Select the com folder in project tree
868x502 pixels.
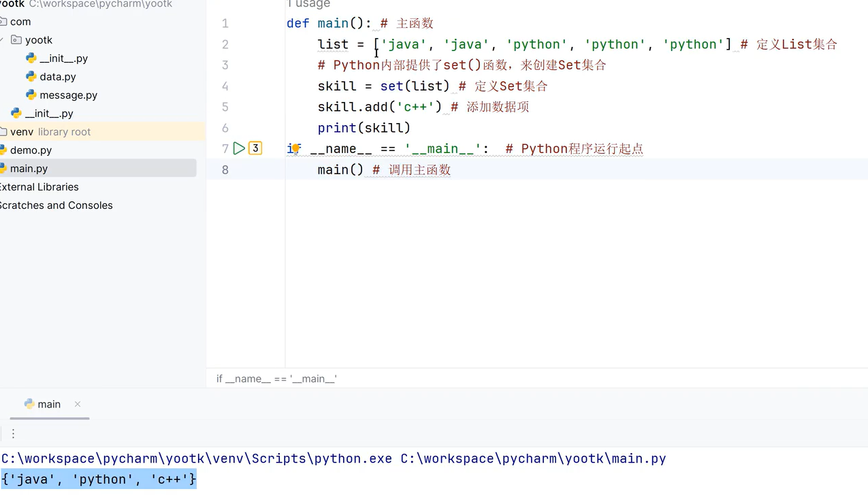click(x=20, y=22)
